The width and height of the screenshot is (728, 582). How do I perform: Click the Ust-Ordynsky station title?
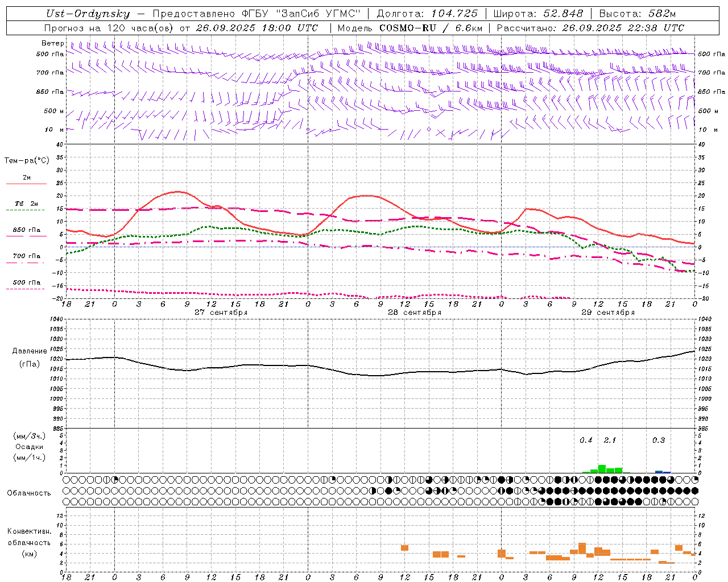[88, 14]
